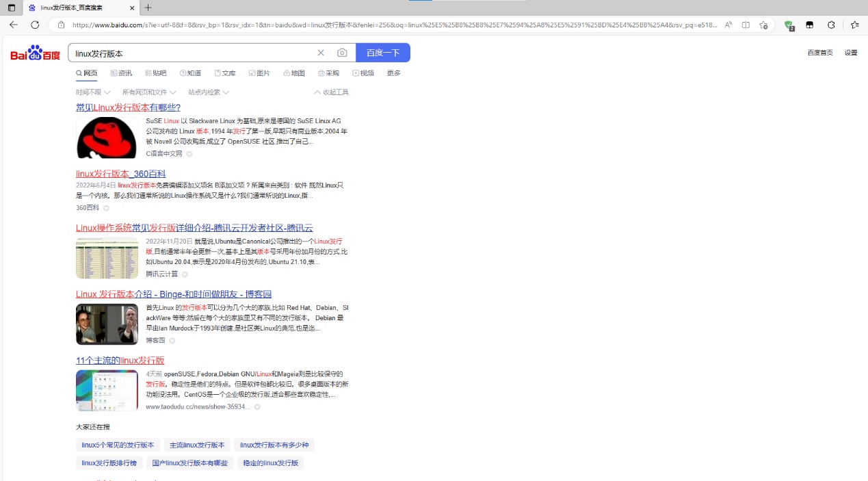The image size is (868, 481).
Task: View site information lock icon
Action: (61, 25)
